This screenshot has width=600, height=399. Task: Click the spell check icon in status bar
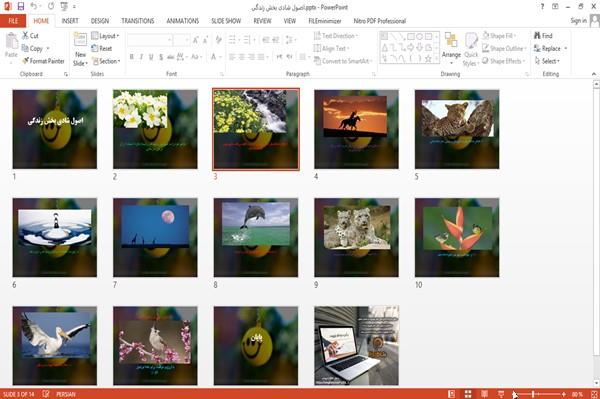click(x=46, y=394)
